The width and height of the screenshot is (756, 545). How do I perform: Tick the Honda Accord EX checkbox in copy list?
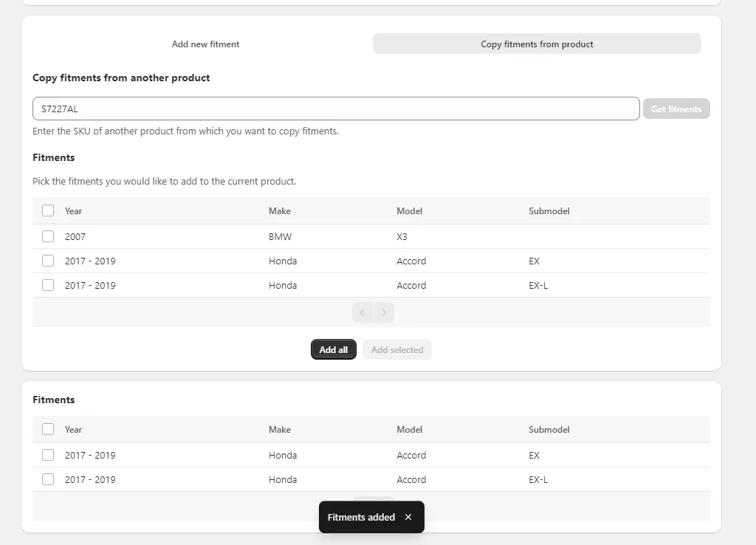coord(48,261)
